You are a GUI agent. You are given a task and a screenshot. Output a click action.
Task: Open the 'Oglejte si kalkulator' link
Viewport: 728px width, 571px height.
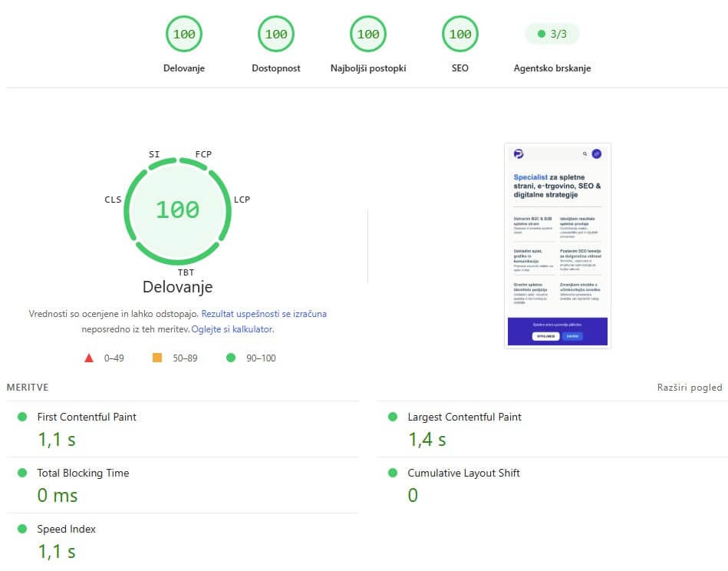point(232,329)
